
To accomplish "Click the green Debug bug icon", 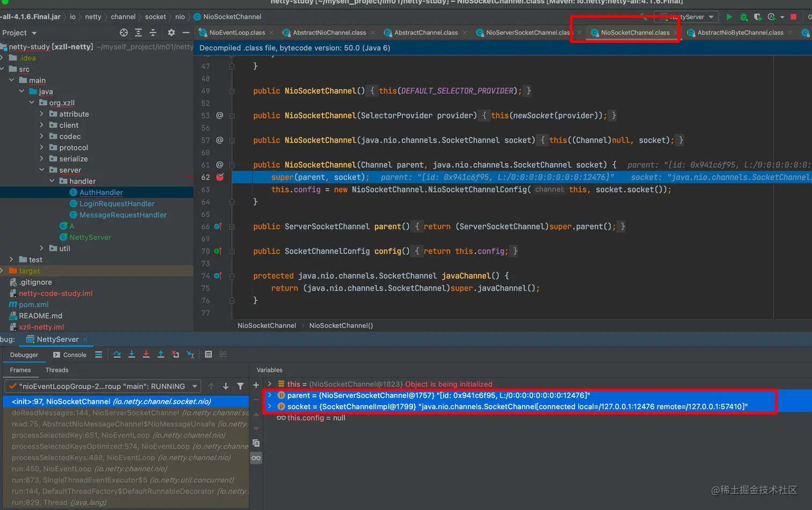I will (x=743, y=17).
